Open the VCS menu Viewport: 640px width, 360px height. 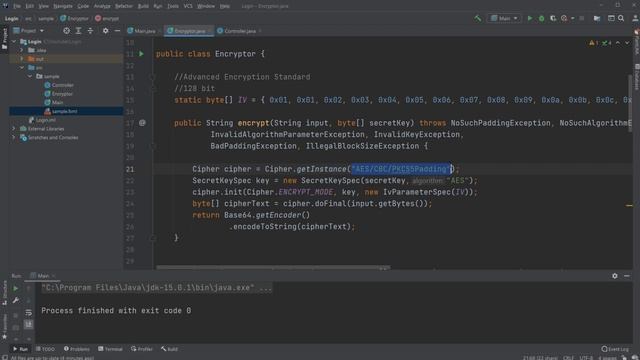tap(188, 6)
